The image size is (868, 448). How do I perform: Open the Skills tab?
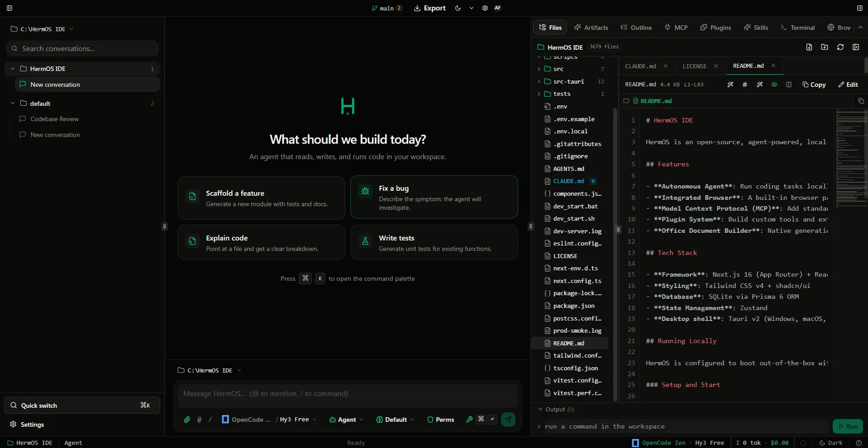(x=756, y=28)
